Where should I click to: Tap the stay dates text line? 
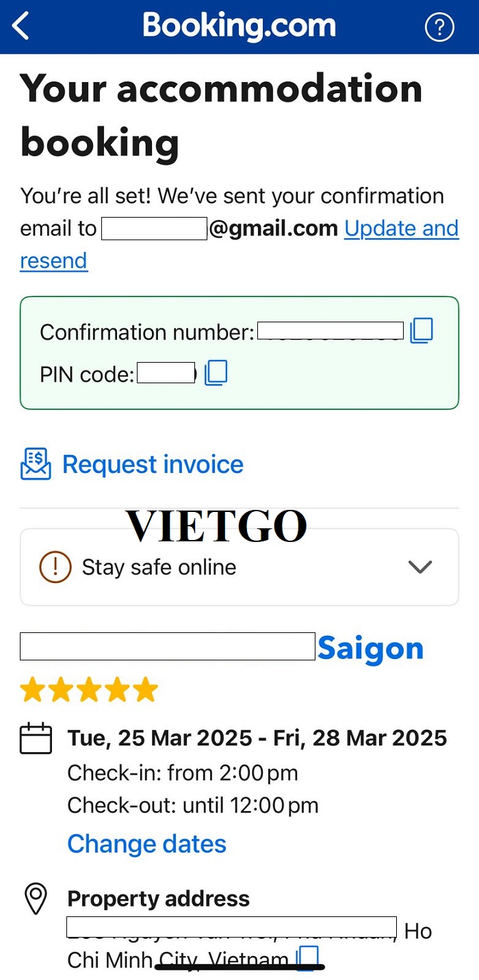[x=257, y=738]
